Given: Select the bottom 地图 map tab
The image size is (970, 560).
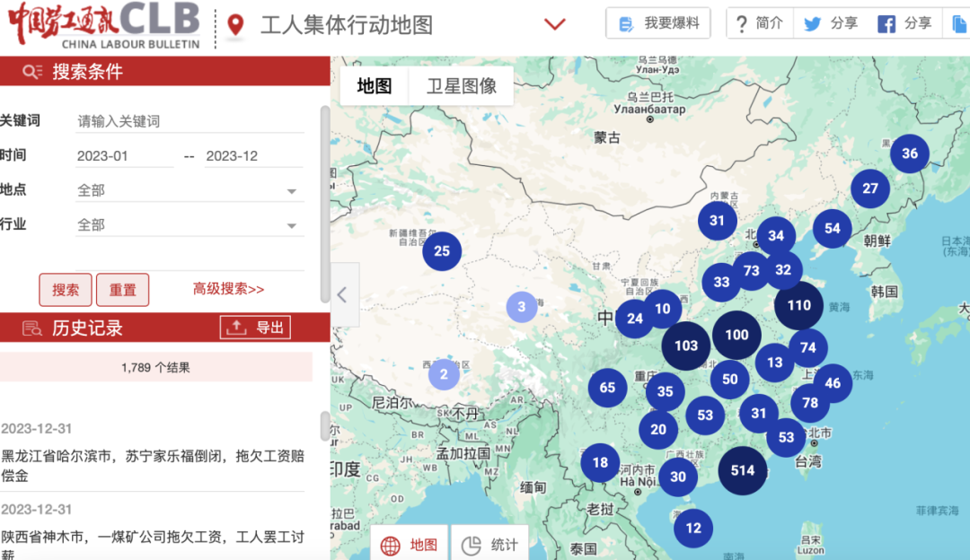Looking at the screenshot, I should pyautogui.click(x=410, y=545).
